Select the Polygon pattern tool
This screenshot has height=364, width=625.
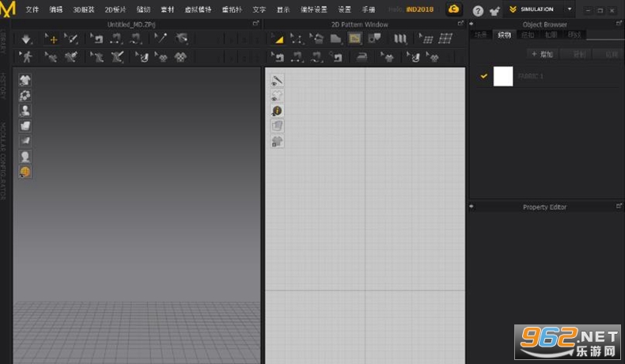(335, 39)
